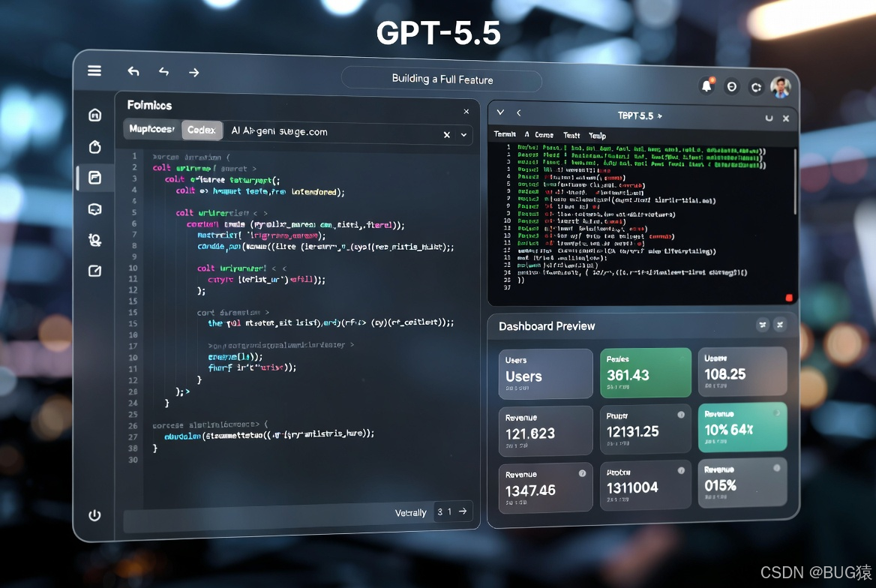Image resolution: width=876 pixels, height=588 pixels.
Task: Open the green Peales 361.43 card
Action: click(x=646, y=373)
